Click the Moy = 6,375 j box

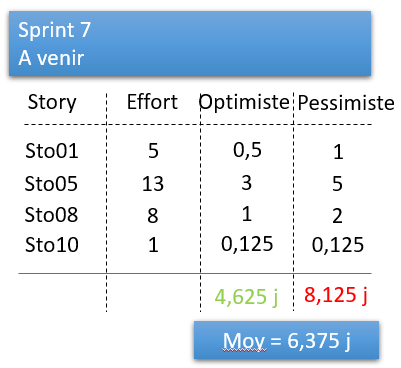click(x=287, y=340)
